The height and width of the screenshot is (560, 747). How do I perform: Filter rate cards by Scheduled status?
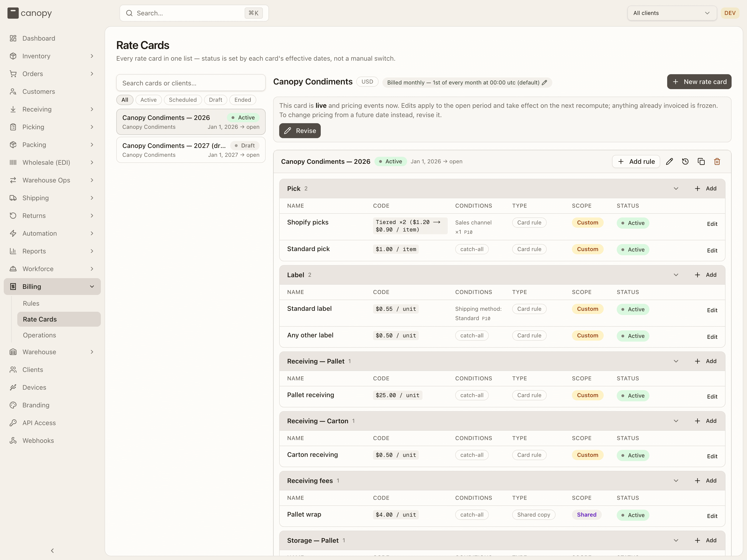point(183,100)
